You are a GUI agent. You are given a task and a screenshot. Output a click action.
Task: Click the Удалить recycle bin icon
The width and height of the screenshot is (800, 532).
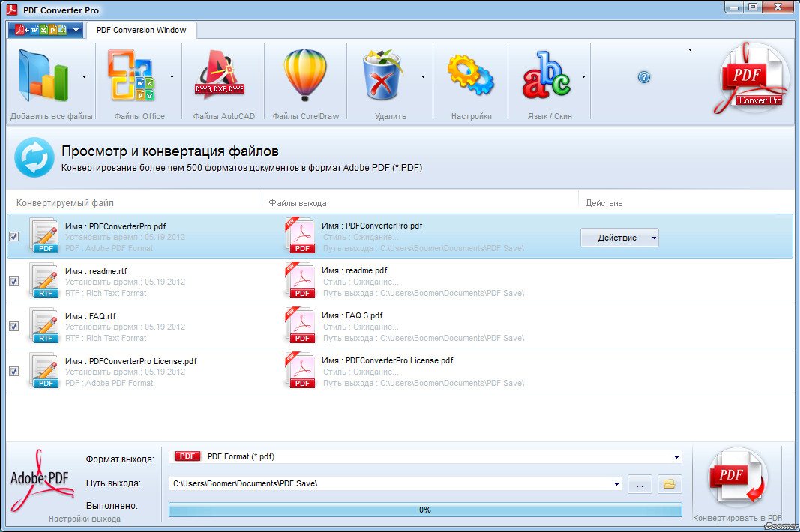pyautogui.click(x=382, y=76)
